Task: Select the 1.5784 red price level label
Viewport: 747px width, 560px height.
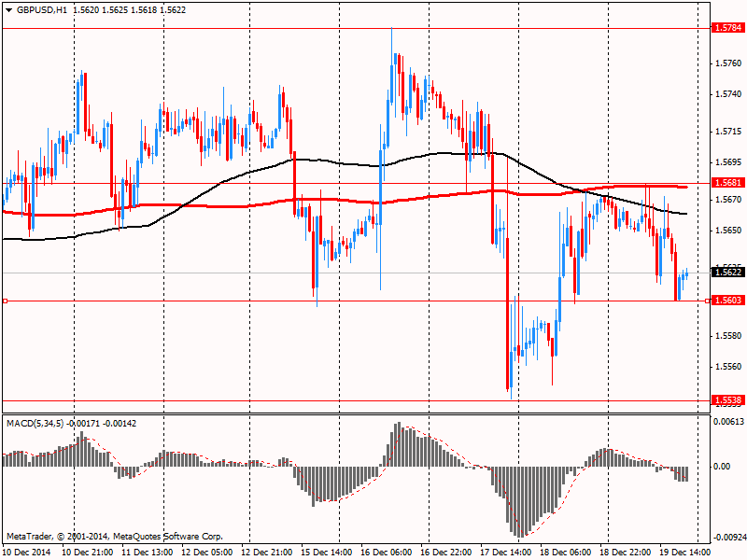Action: coord(728,28)
